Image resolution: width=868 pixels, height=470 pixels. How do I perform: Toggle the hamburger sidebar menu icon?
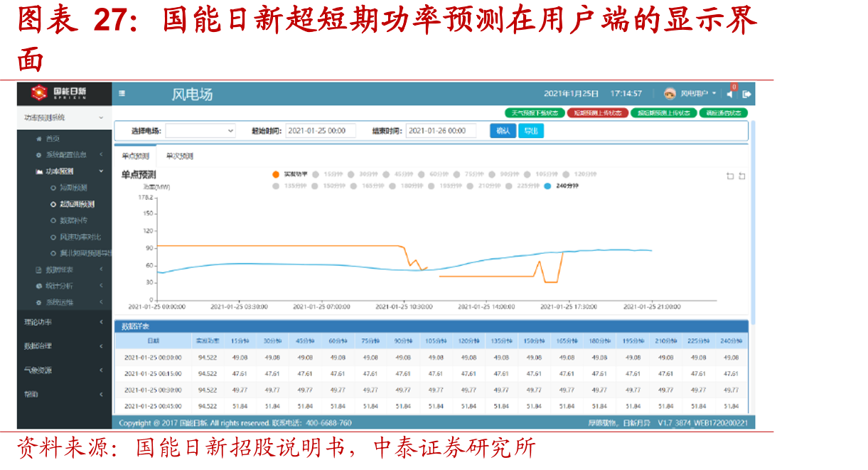[x=122, y=93]
